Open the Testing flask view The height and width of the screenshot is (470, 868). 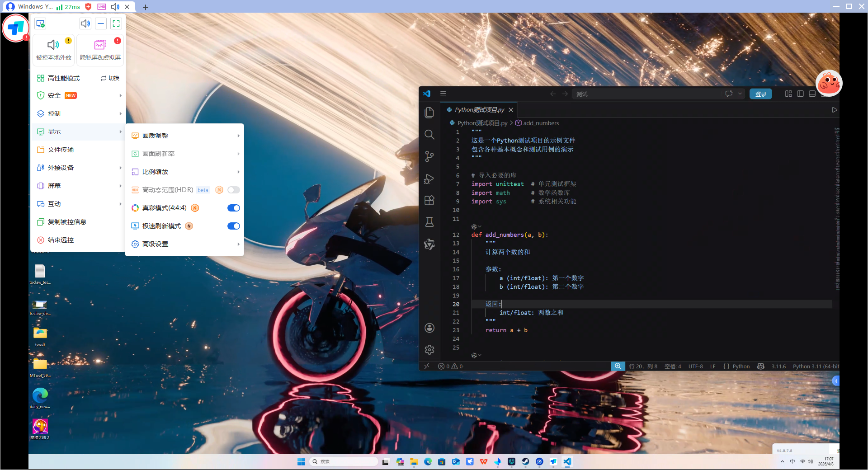click(429, 222)
